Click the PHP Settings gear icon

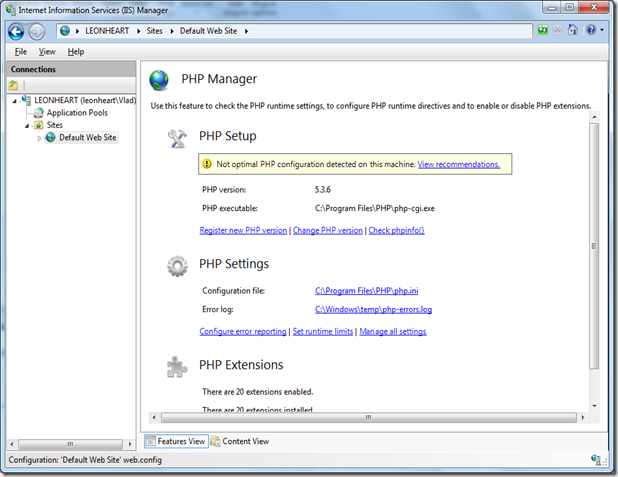tap(177, 266)
